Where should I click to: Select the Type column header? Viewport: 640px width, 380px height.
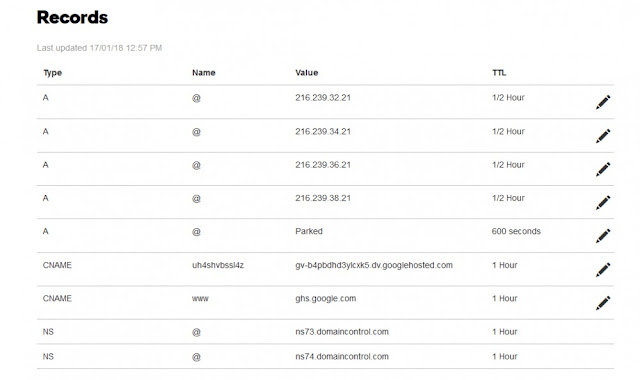tap(53, 73)
